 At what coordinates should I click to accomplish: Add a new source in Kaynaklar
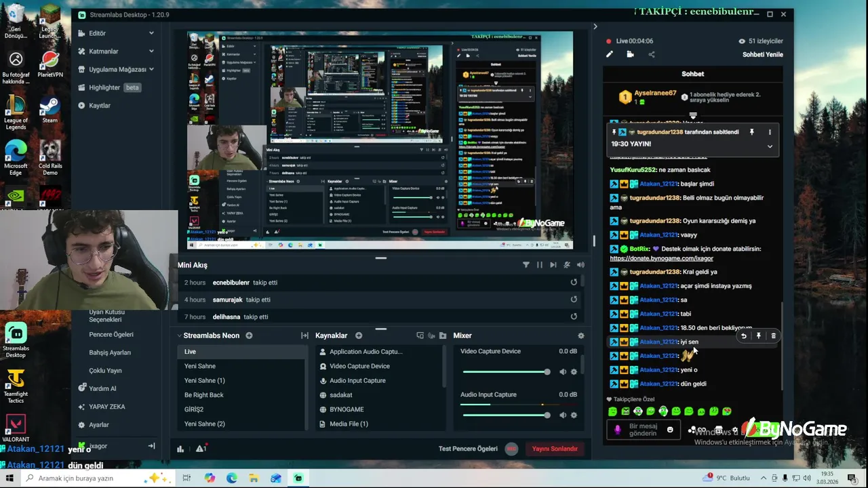click(x=359, y=335)
